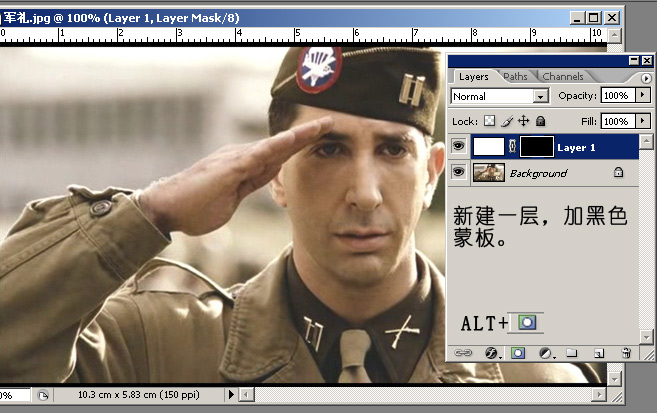
Task: Select Layer 1 black mask thumbnail
Action: [537, 147]
